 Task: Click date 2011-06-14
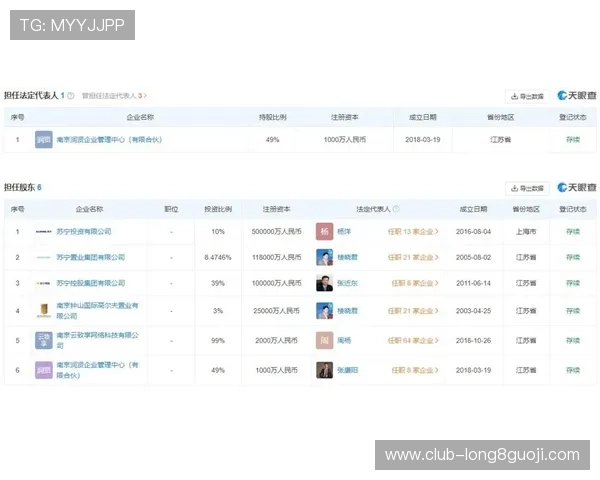[x=473, y=283]
